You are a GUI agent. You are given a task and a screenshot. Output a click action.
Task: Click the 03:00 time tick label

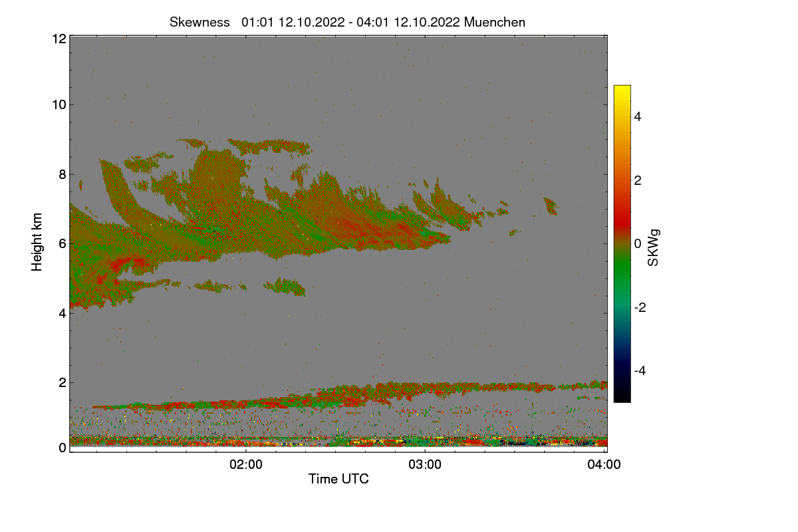point(425,465)
